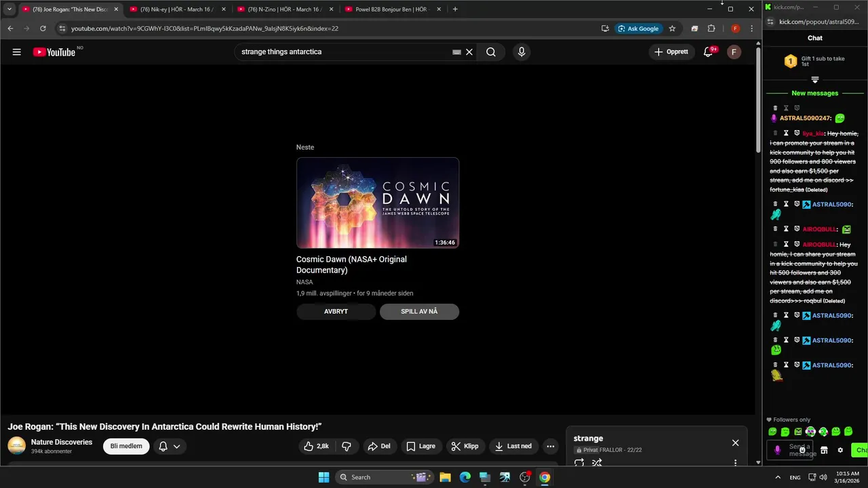
Task: Close the 'strange' playlist panel
Action: click(735, 443)
